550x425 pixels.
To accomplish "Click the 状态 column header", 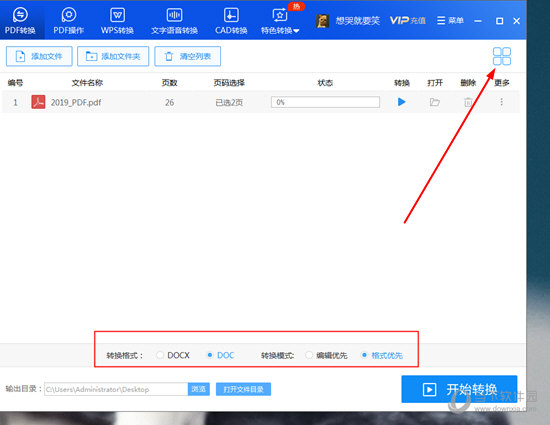I will click(325, 83).
